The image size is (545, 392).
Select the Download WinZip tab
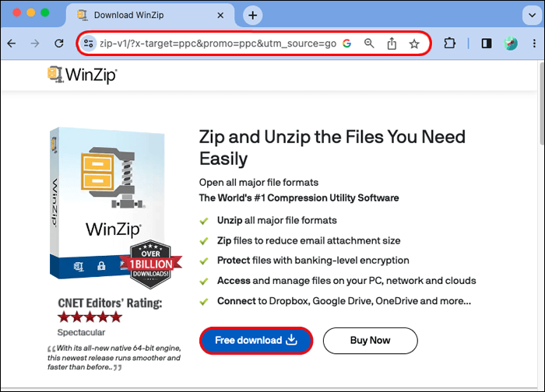pyautogui.click(x=150, y=16)
